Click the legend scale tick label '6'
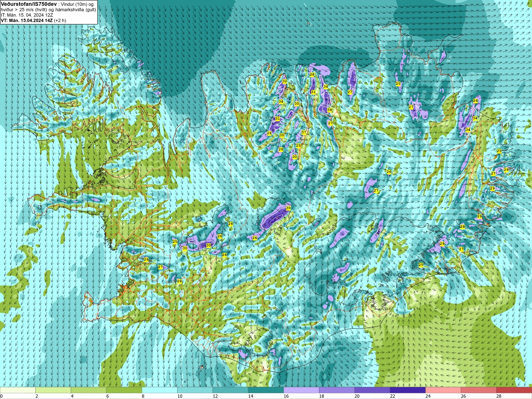Screen dimensions: 532x399 coord(107,396)
